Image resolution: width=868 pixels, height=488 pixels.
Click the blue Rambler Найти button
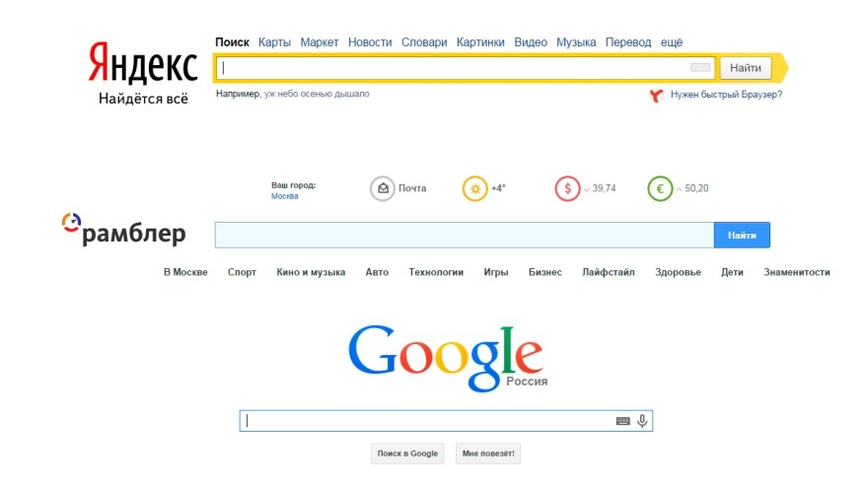tap(742, 236)
